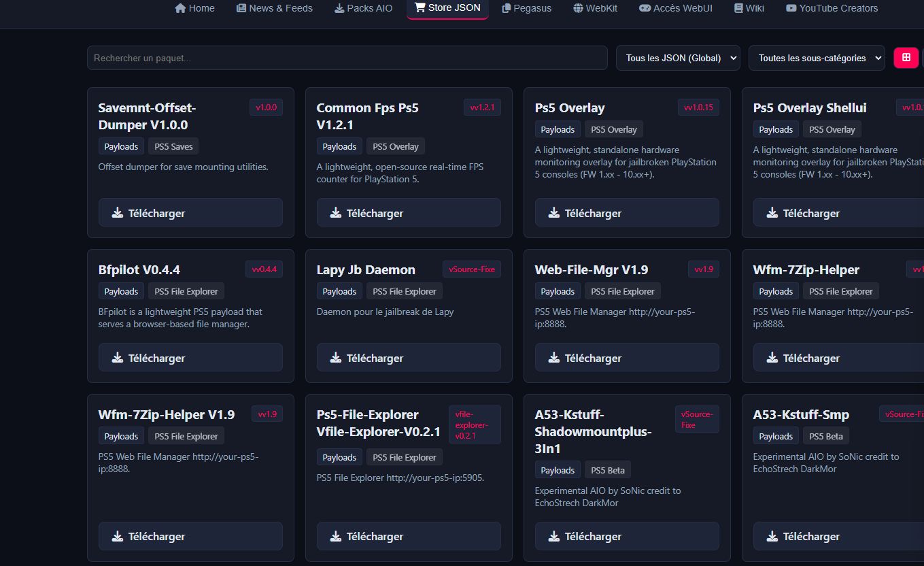Viewport: 924px width, 566px height.
Task: Click the Lapy Jb Daemon card title
Action: (x=366, y=270)
